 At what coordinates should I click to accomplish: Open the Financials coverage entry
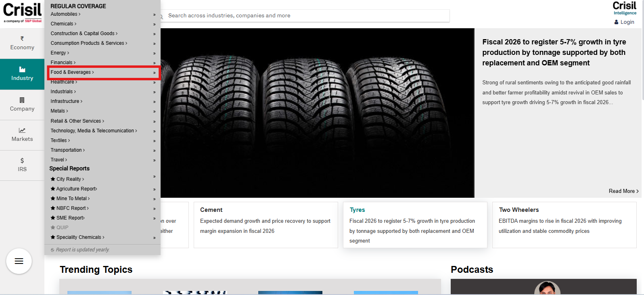point(63,63)
